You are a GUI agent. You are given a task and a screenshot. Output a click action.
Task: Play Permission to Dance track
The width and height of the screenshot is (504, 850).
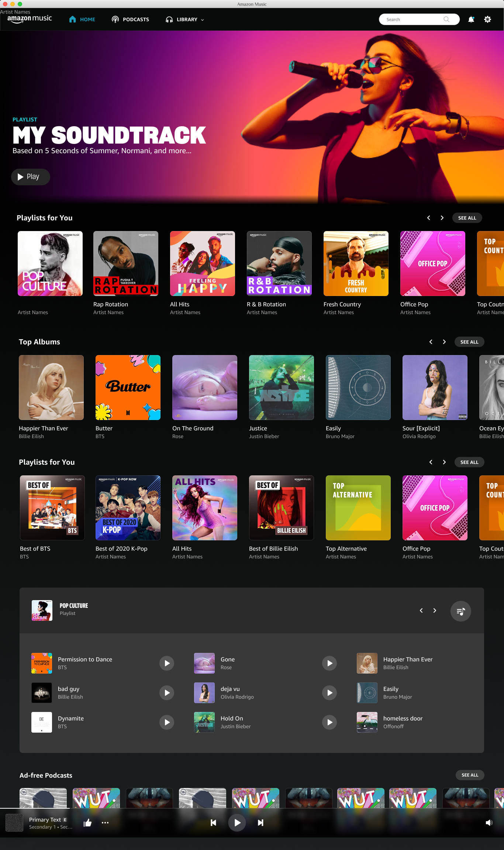[x=167, y=663]
